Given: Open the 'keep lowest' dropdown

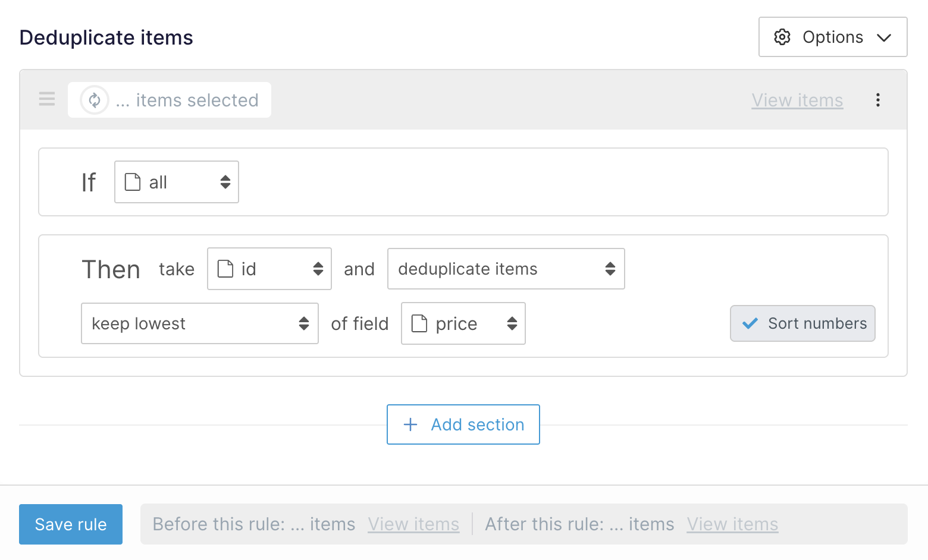Looking at the screenshot, I should (x=199, y=323).
